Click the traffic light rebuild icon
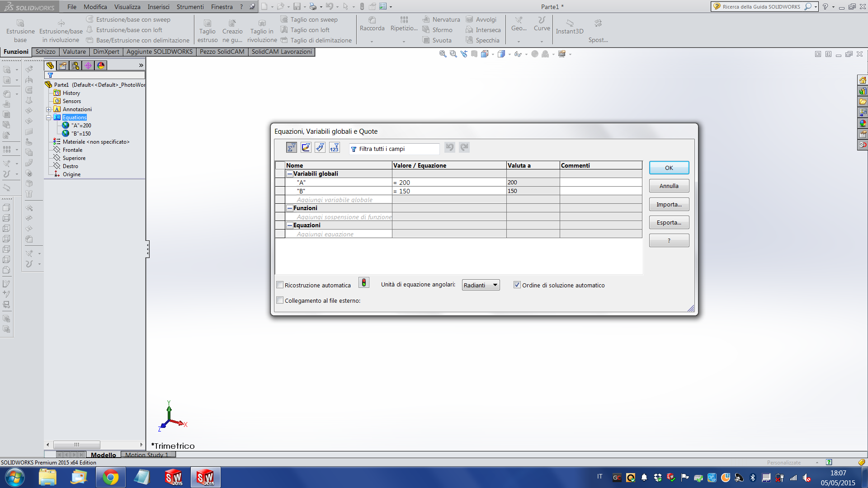 363,283
